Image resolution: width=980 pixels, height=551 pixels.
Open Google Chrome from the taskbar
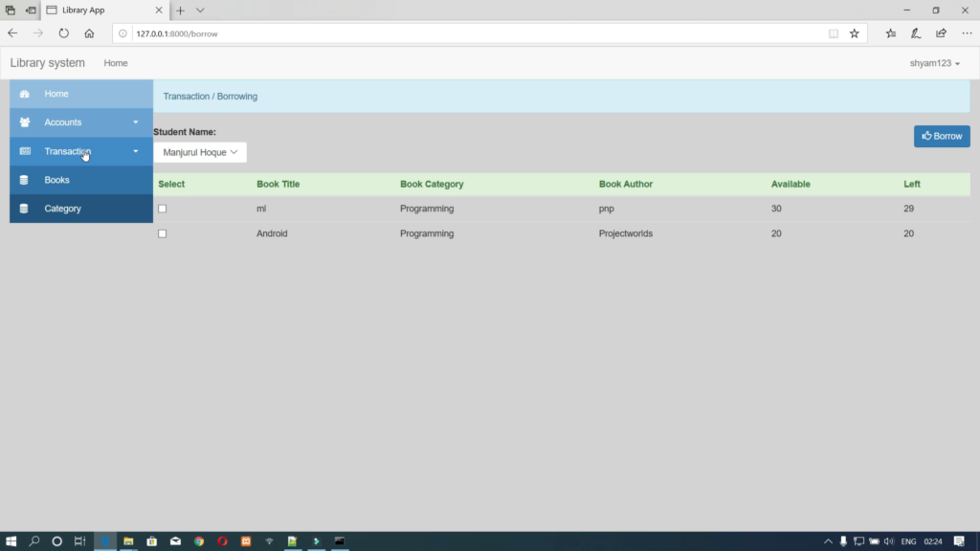click(x=198, y=540)
